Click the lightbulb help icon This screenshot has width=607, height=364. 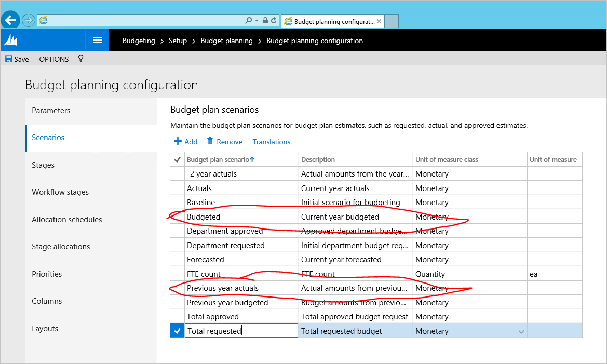click(x=80, y=59)
